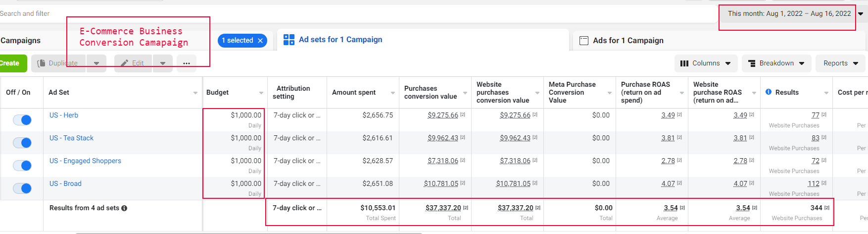Remove the '1 selected' filter with X
This screenshot has height=234, width=868.
pos(260,41)
